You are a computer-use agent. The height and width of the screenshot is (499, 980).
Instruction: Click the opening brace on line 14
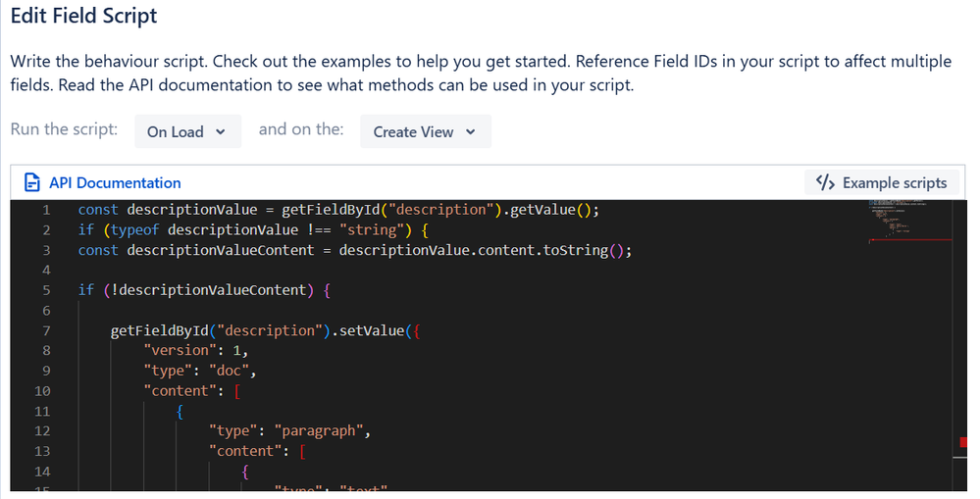245,472
